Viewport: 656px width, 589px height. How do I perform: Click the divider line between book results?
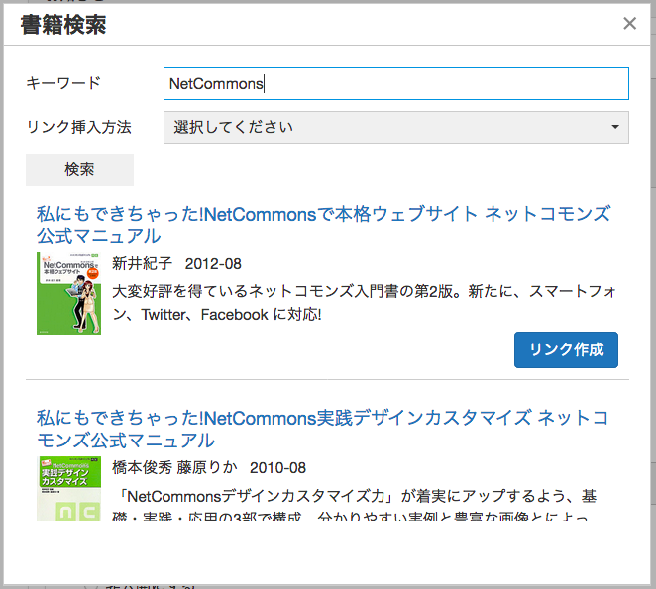tap(327, 380)
